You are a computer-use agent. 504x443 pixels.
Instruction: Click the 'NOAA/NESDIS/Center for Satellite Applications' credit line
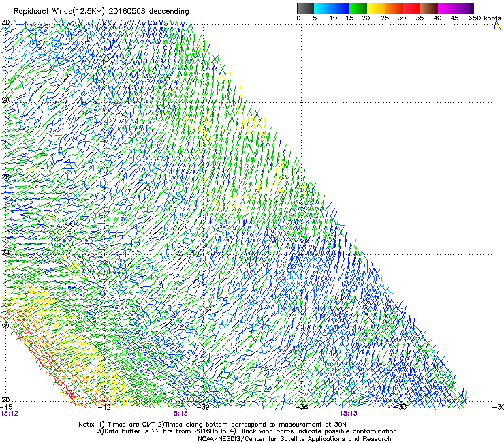[x=294, y=439]
